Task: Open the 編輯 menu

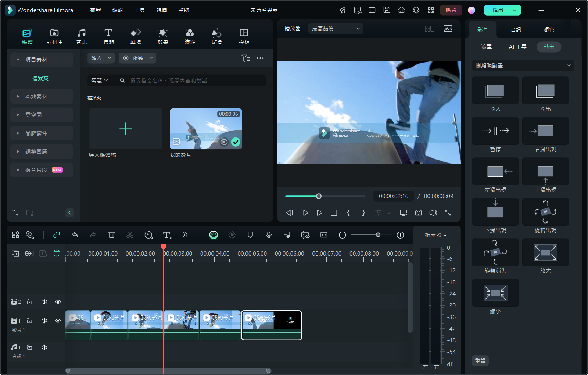Action: 118,10
